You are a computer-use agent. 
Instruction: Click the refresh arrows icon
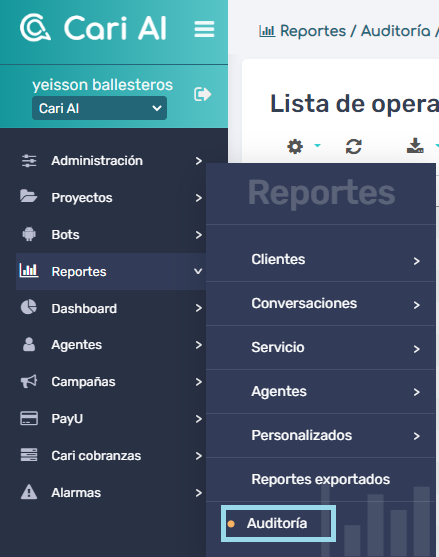[x=353, y=146]
